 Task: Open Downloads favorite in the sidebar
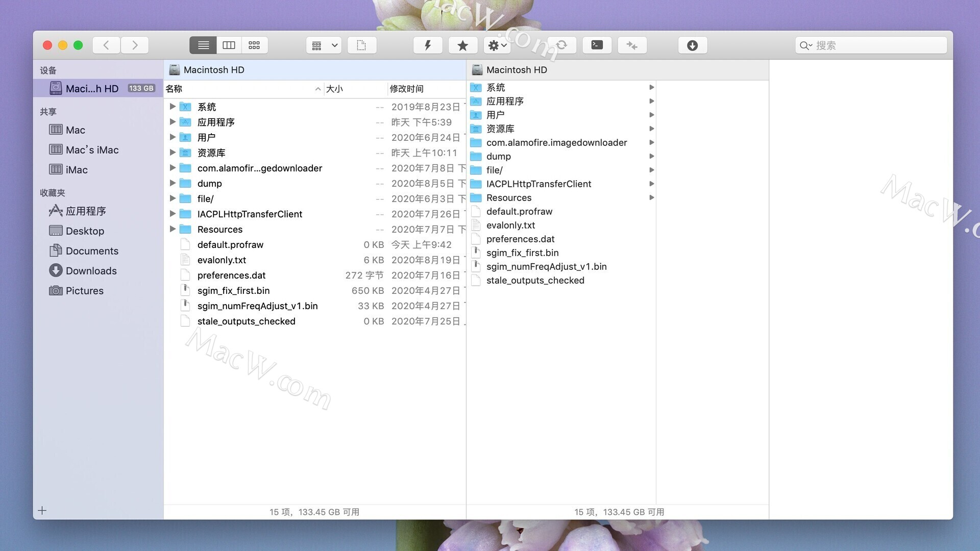tap(83, 271)
